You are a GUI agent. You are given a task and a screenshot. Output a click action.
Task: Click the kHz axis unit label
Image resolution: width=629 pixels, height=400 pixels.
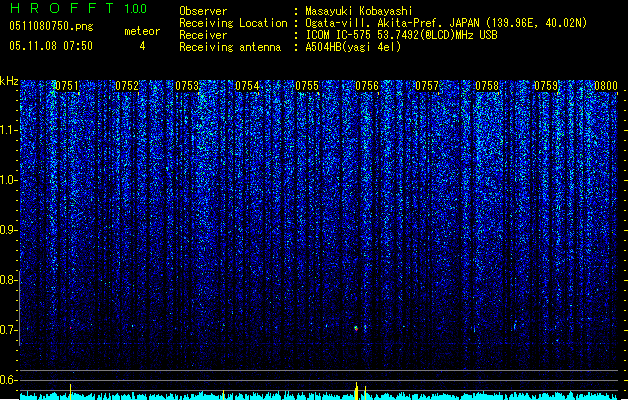click(x=9, y=81)
